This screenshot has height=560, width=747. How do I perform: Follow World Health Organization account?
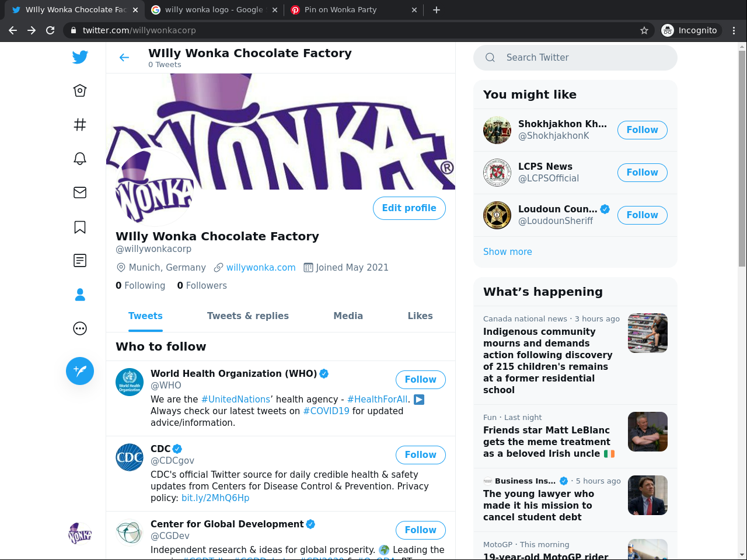point(420,380)
